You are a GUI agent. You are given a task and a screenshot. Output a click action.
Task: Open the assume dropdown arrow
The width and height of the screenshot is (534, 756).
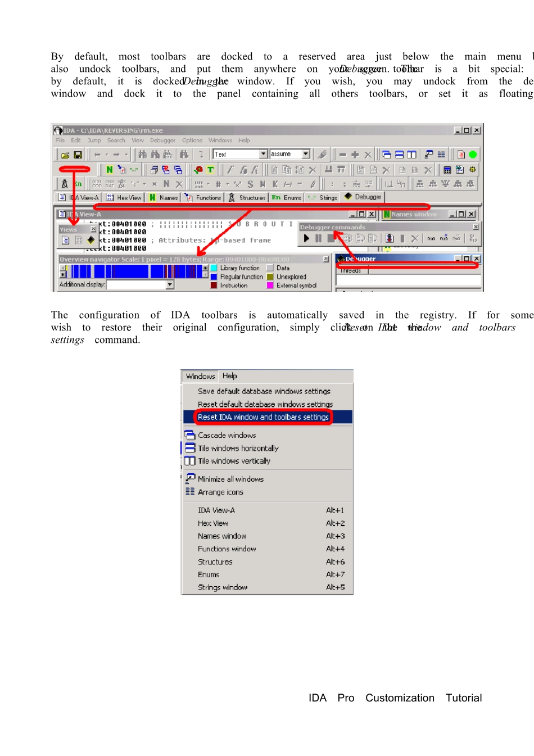click(x=306, y=153)
